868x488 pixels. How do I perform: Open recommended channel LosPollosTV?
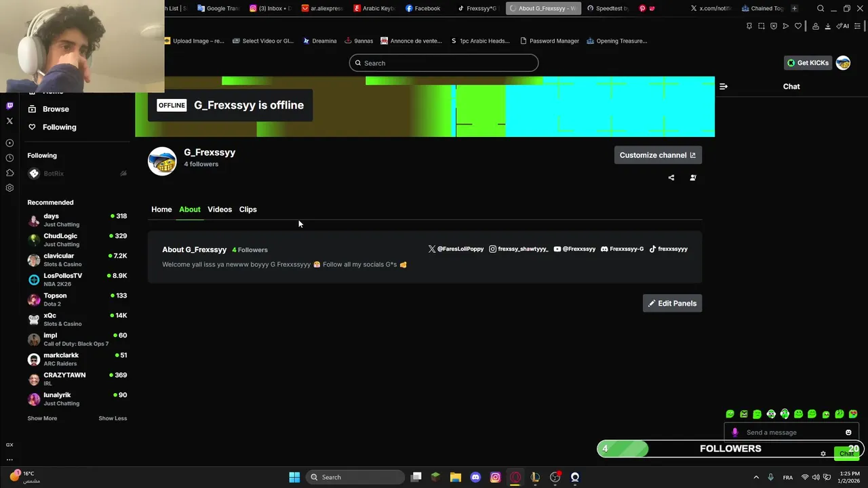[77, 279]
